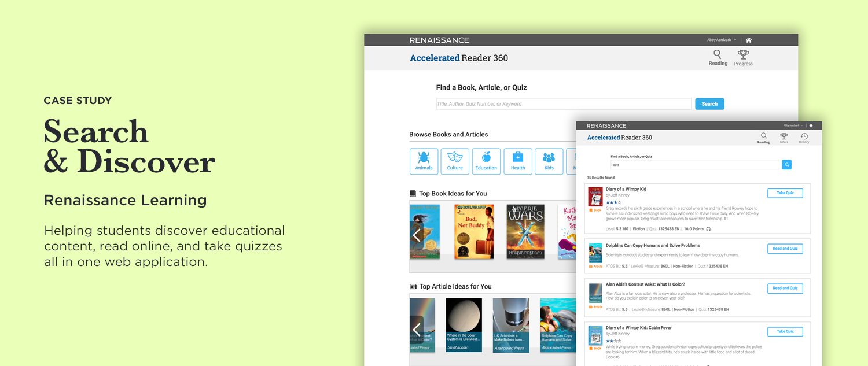Viewport: 868px width, 366px height.
Task: Open Animals category in Browse Books
Action: tap(424, 161)
